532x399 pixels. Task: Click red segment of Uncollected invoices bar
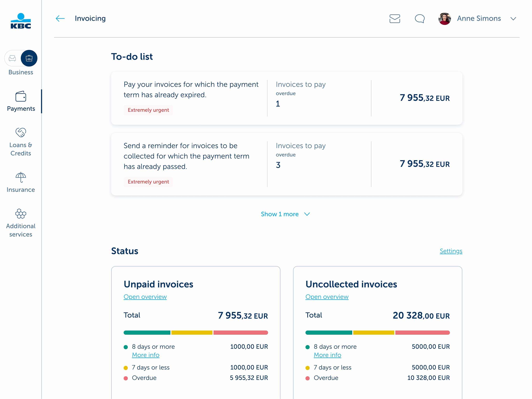423,333
